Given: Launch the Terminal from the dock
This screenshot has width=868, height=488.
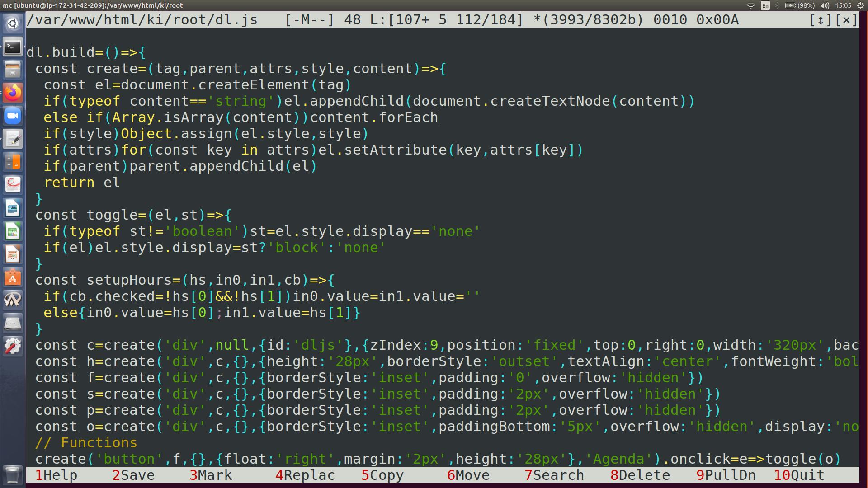Looking at the screenshot, I should [13, 47].
